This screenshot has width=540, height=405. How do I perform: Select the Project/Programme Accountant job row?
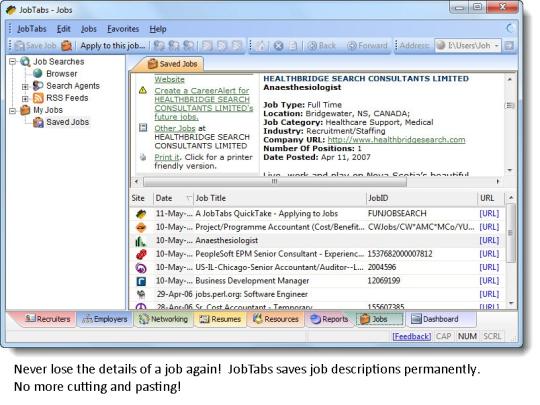317,227
